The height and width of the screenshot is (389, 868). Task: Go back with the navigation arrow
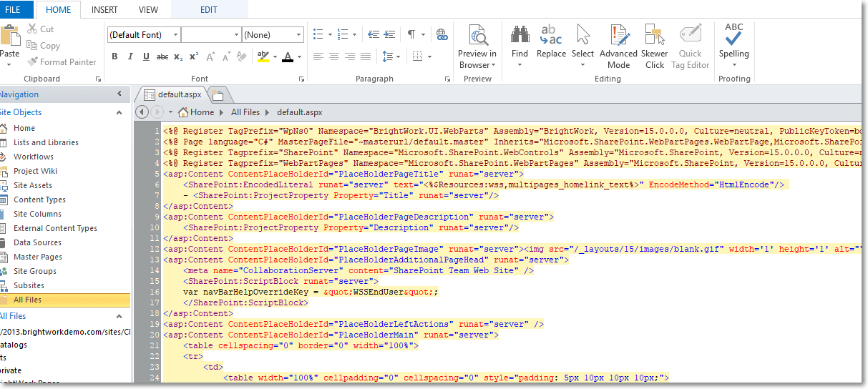[x=142, y=112]
